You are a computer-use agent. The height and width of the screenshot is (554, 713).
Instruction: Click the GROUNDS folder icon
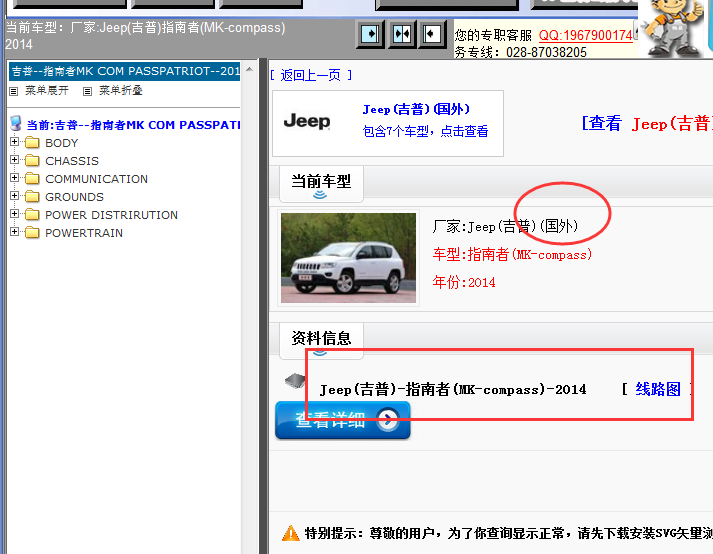[x=32, y=196]
